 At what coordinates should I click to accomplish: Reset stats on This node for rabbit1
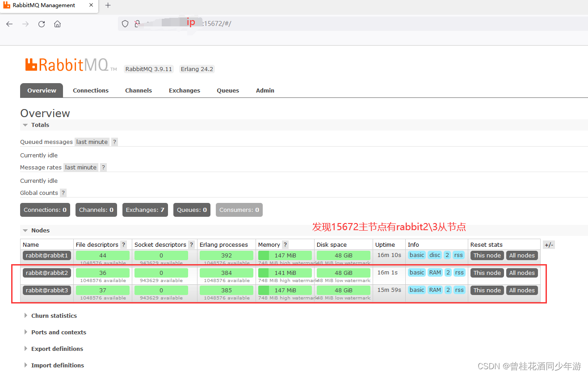point(487,255)
